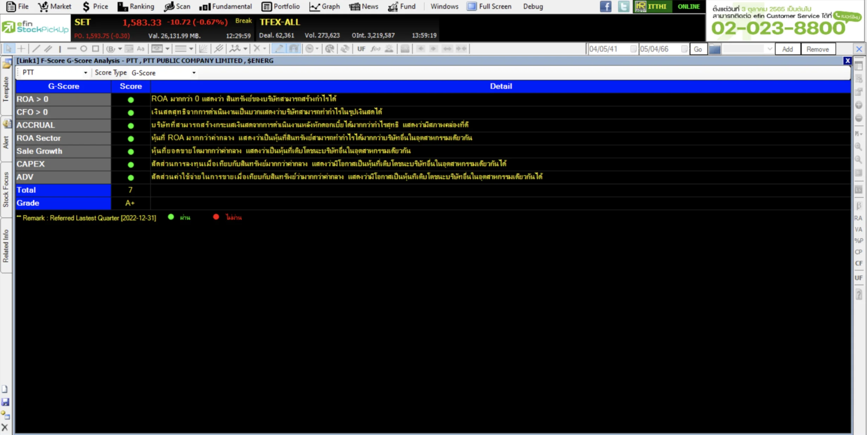Image resolution: width=868 pixels, height=435 pixels.
Task: Expand the X delete tool dropdown arrow
Action: [264, 49]
